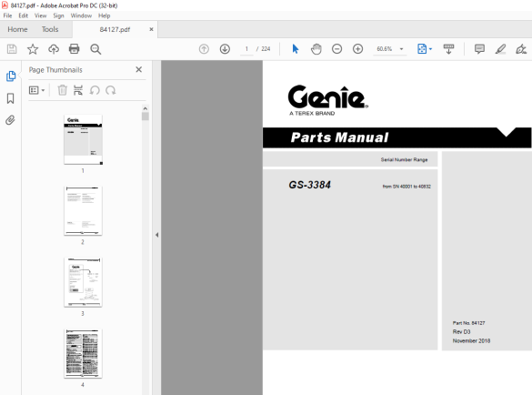Open the Window menu
This screenshot has height=395, width=532.
tap(81, 15)
